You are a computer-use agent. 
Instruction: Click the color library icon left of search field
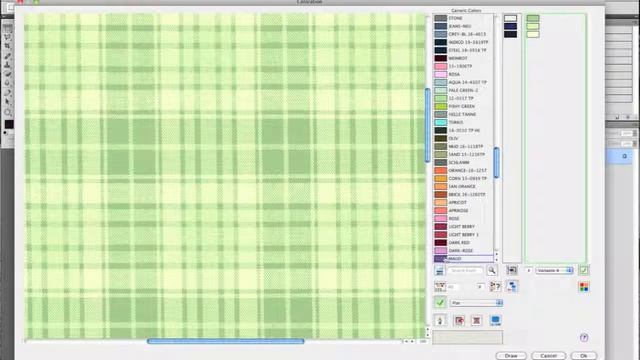click(439, 270)
